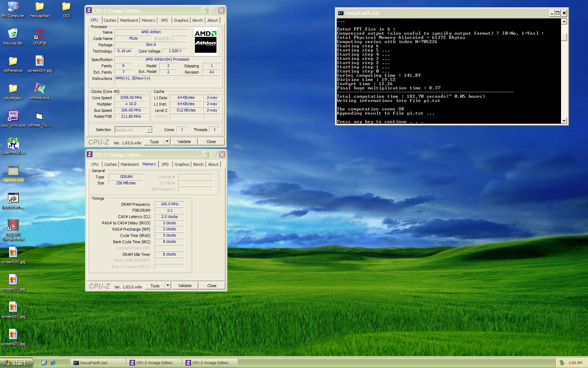Click scroll up arrow in console window

pyautogui.click(x=564, y=22)
